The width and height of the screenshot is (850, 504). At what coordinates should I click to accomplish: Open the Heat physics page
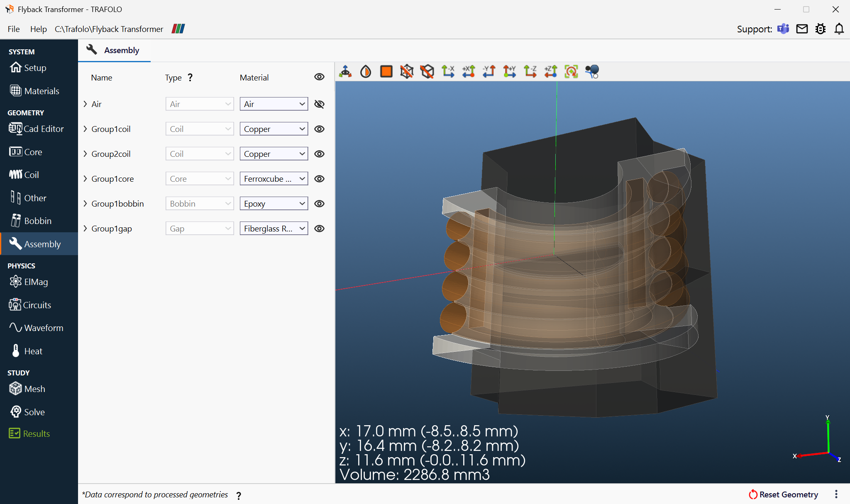pyautogui.click(x=39, y=351)
